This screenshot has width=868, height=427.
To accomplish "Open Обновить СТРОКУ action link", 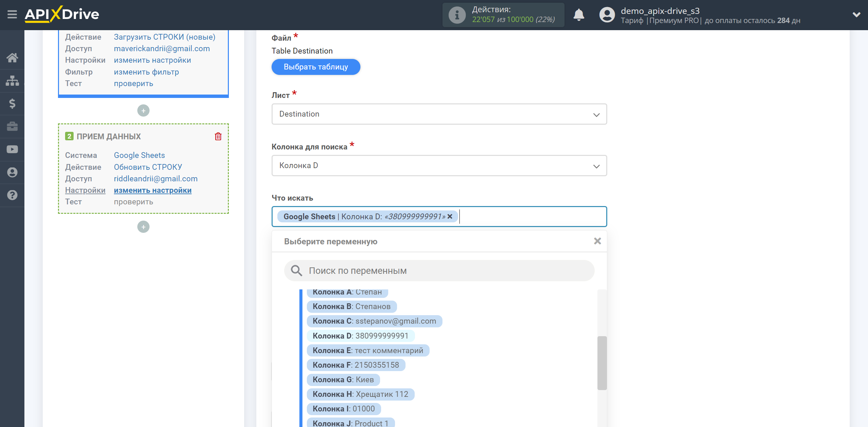I will [x=148, y=167].
